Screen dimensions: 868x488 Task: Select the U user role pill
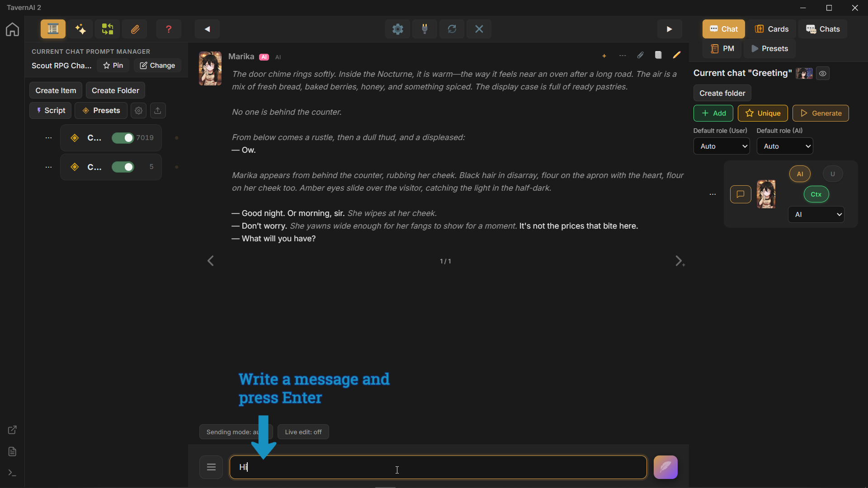coord(833,174)
